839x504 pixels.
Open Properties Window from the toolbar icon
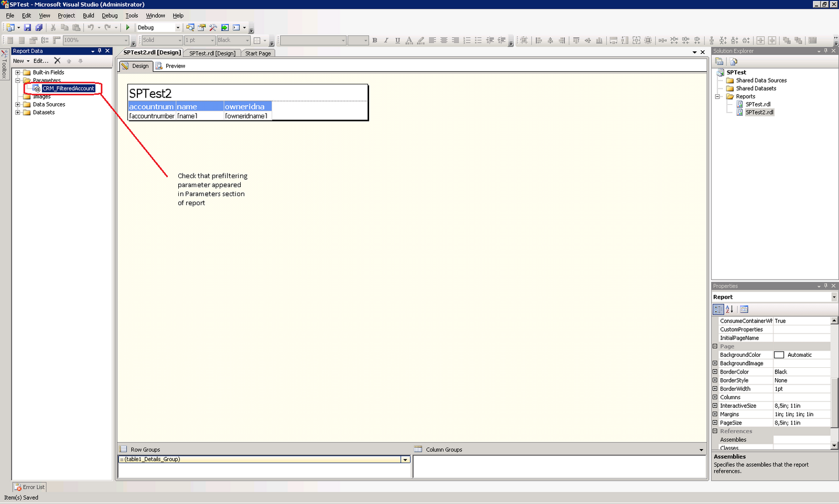pos(202,28)
